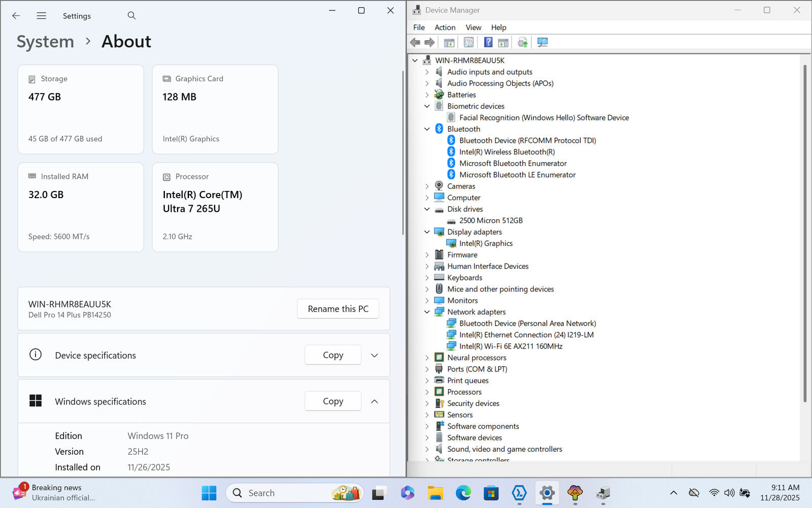Viewport: 812px width, 508px height.
Task: Open the blue Help toolbar icon
Action: coord(488,42)
